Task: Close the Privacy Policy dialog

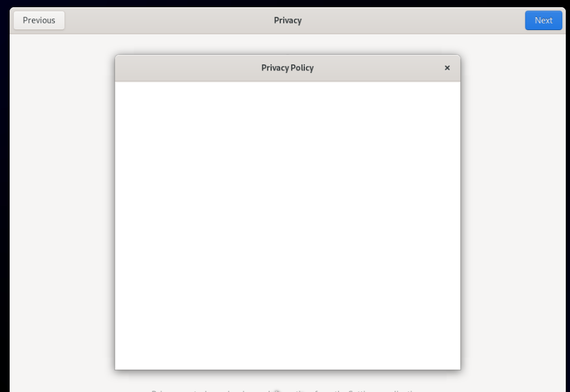Action: (447, 68)
